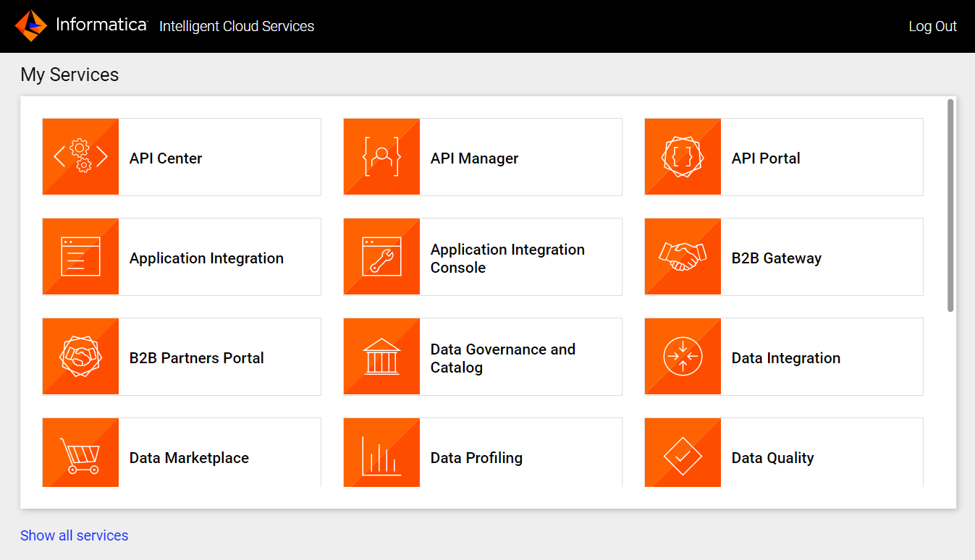Open the Data Marketplace label
The image size is (975, 560).
[x=189, y=458]
